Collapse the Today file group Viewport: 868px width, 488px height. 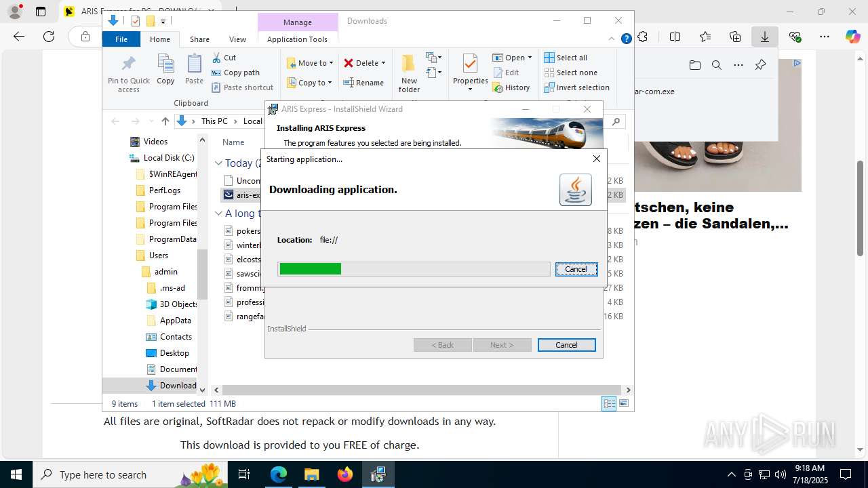pyautogui.click(x=218, y=163)
